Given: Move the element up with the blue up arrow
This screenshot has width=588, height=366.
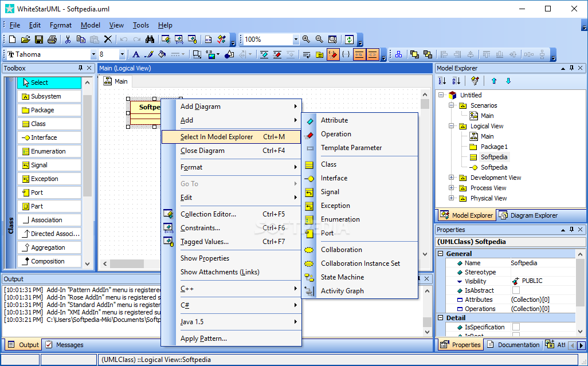Looking at the screenshot, I should pyautogui.click(x=494, y=81).
